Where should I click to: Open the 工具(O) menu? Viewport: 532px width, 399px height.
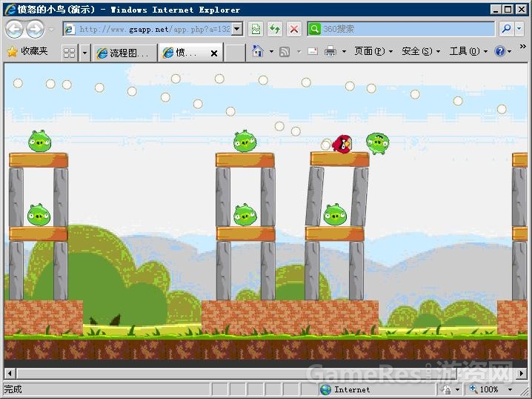[x=468, y=51]
